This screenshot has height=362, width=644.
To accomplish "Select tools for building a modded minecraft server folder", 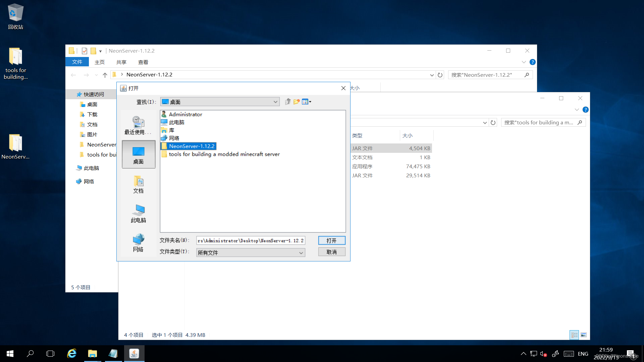I will click(x=224, y=154).
